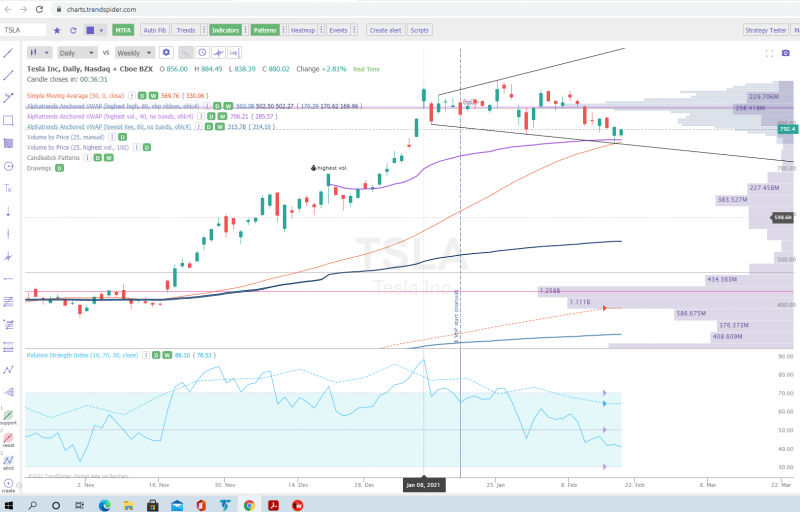Open Relative Strength Index options menu

[x=146, y=355]
